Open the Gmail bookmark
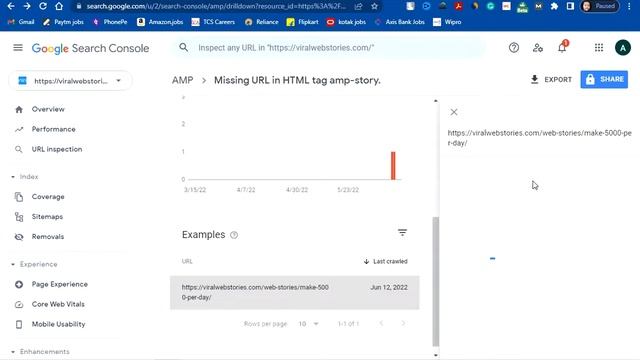Image resolution: width=640 pixels, height=360 pixels. coord(21,22)
